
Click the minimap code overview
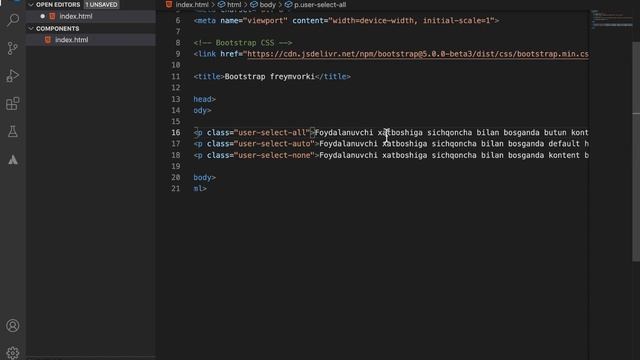coord(611,20)
